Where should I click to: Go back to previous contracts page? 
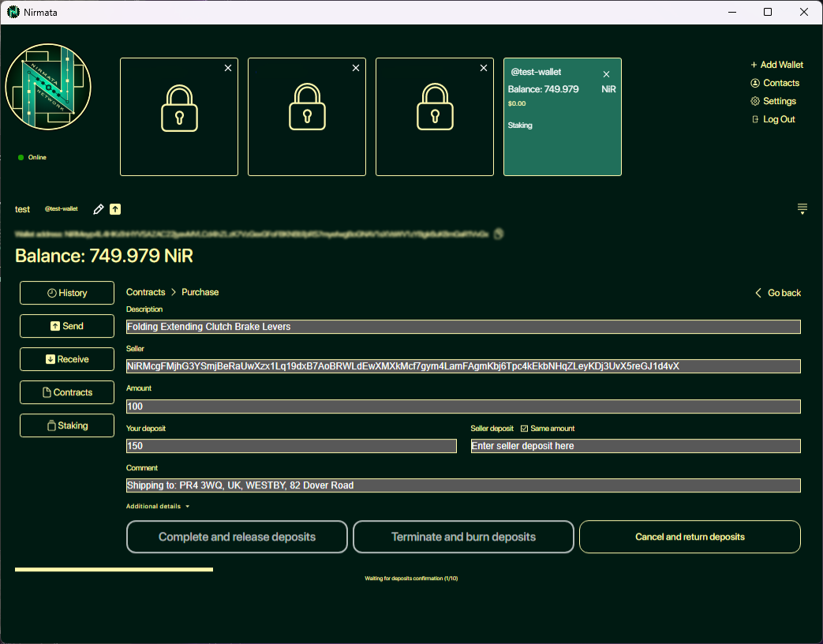pos(778,293)
